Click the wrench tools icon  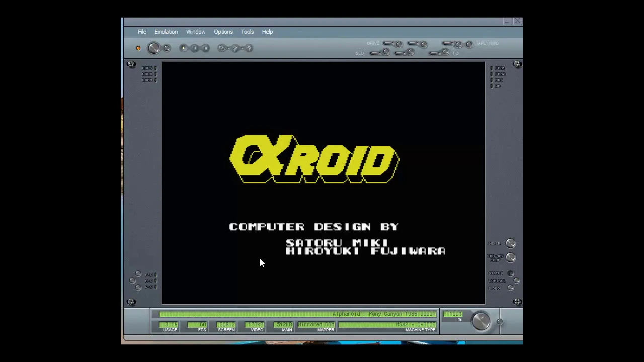[x=235, y=48]
